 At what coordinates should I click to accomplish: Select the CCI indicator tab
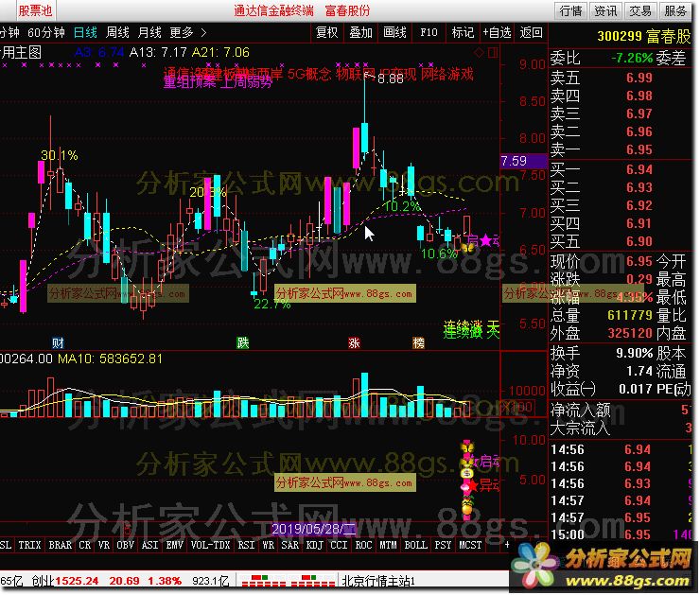[x=339, y=545]
